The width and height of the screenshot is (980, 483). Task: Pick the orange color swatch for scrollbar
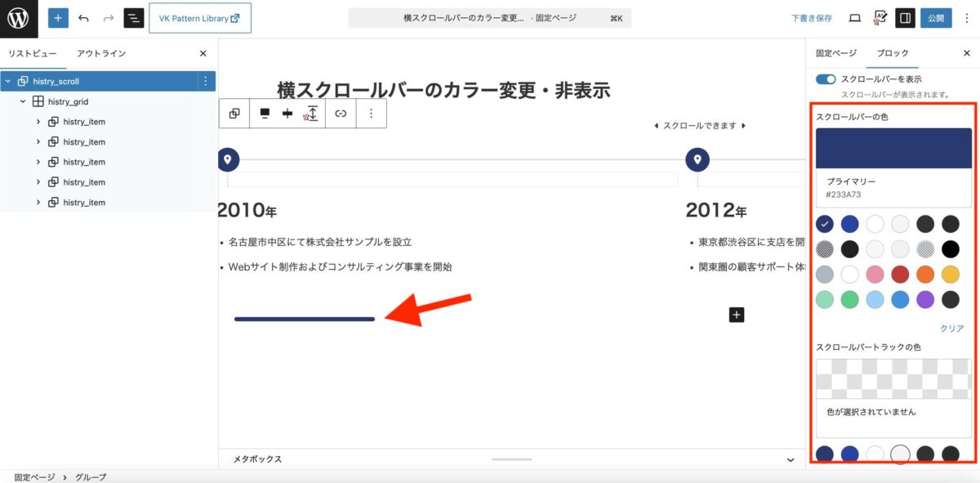tap(924, 274)
